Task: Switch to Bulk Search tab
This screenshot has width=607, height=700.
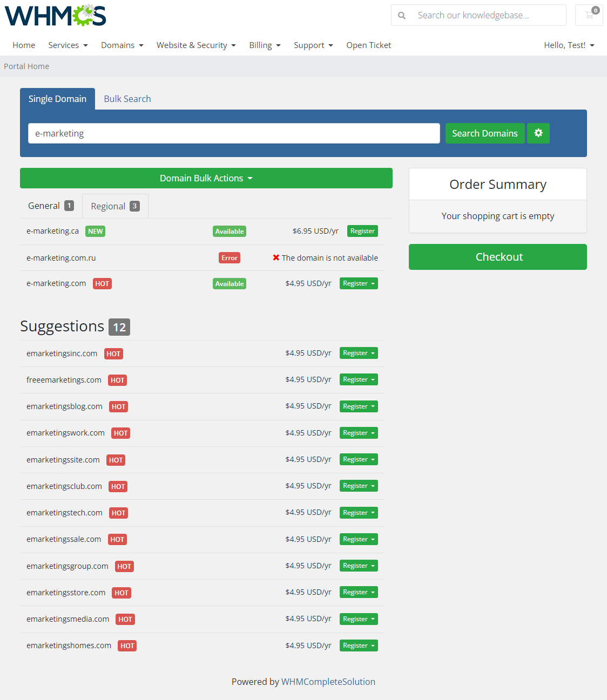Action: tap(127, 99)
